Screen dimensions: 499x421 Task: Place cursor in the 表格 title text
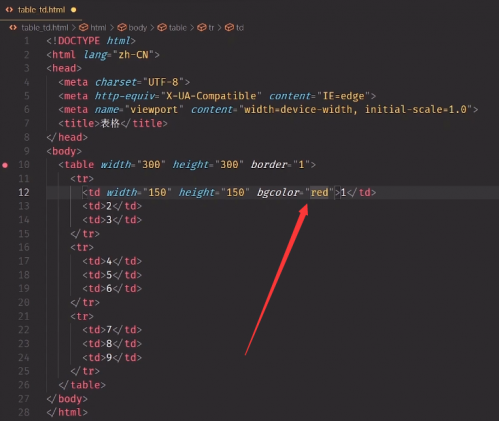point(110,123)
